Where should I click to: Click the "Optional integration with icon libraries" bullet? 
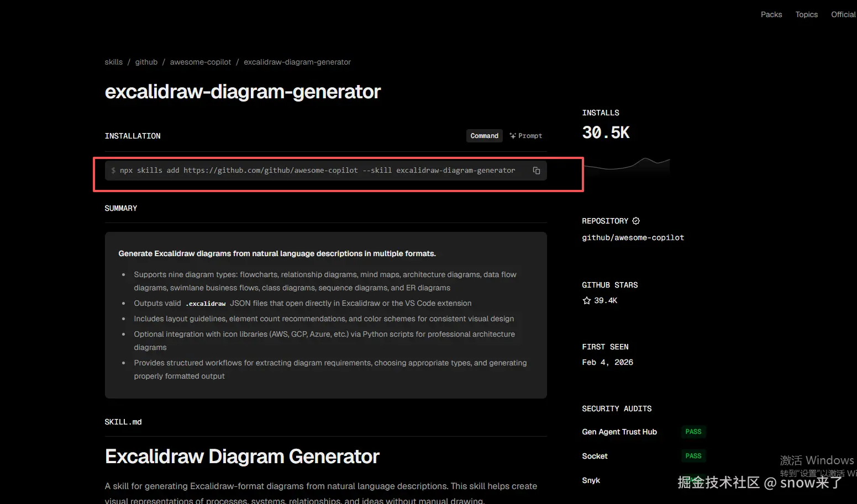coord(324,341)
